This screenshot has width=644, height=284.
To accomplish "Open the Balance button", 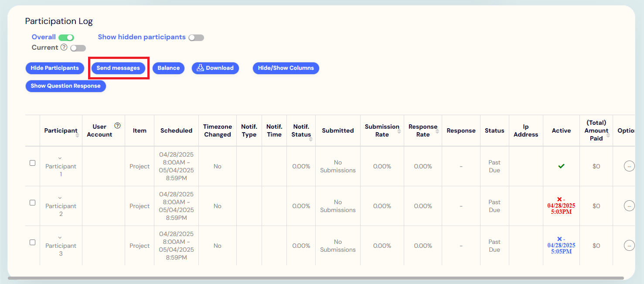I will [x=169, y=68].
